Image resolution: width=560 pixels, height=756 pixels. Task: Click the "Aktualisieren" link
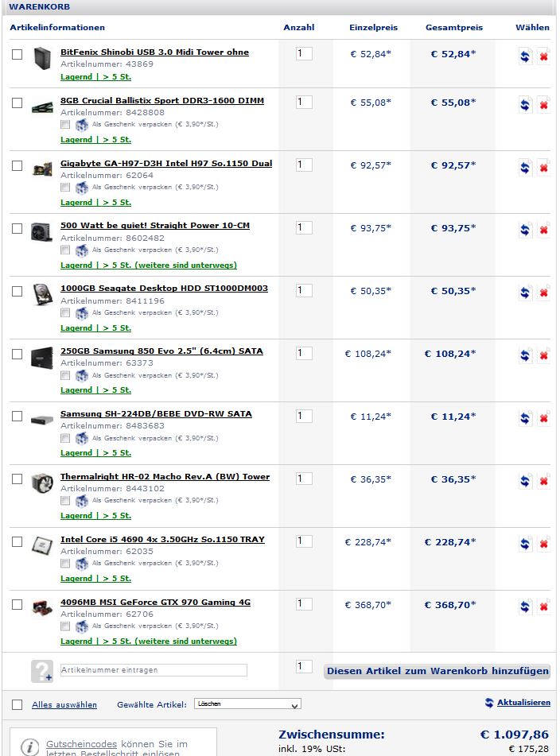click(523, 703)
